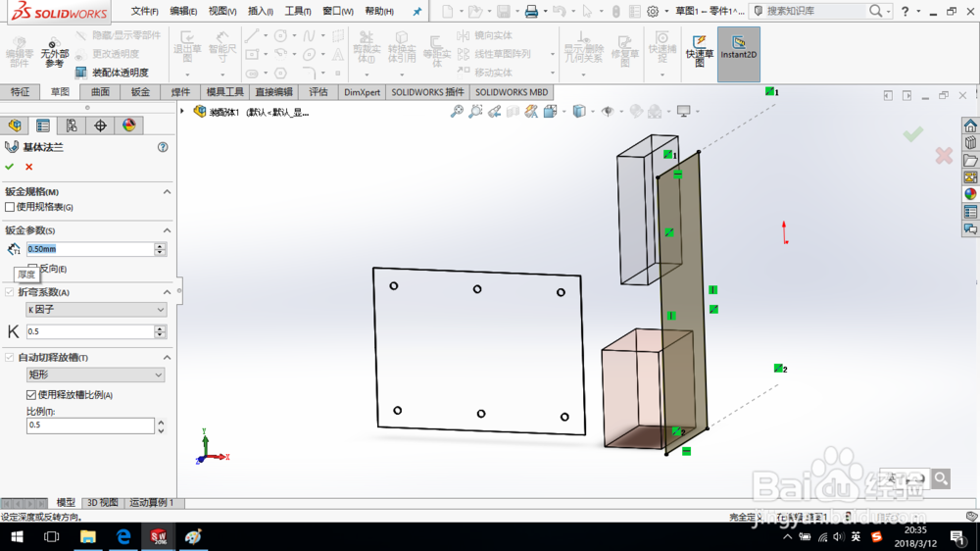Viewport: 980px width, 551px height.
Task: Click the thickness 0.50mm input field
Action: 90,249
